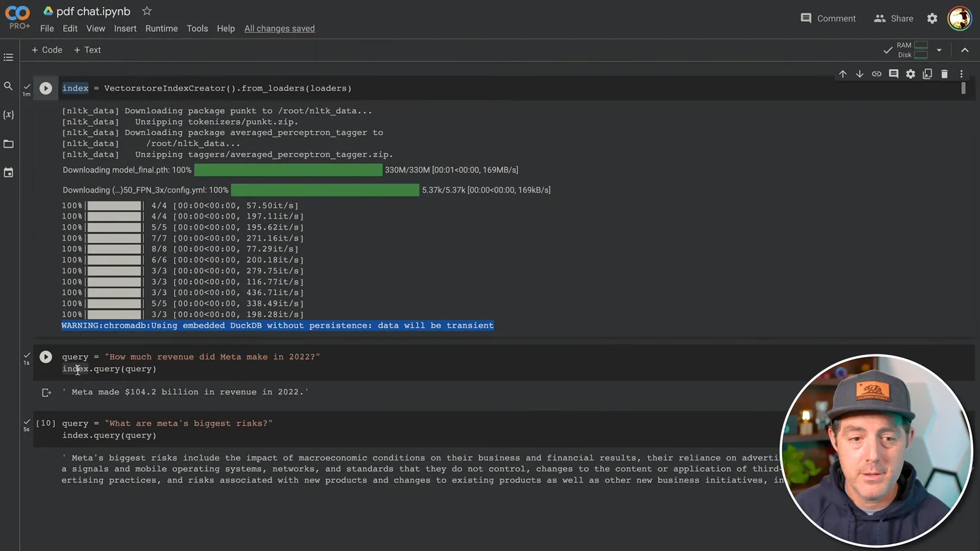Open more cell actions menu

point(962,74)
